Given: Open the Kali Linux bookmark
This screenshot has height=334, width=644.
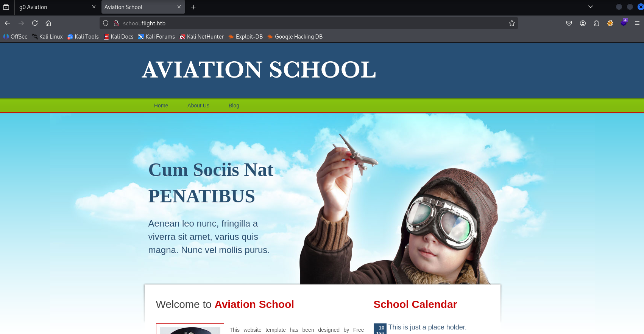Looking at the screenshot, I should (47, 37).
